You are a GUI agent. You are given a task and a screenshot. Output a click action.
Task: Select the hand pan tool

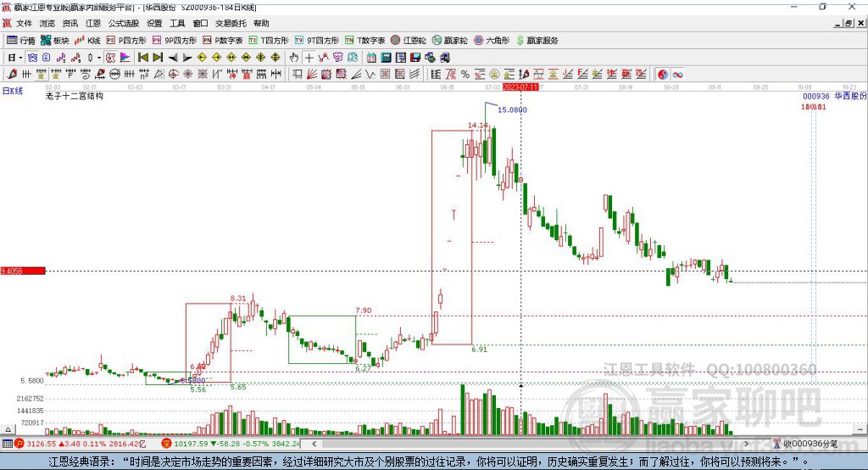(x=294, y=58)
